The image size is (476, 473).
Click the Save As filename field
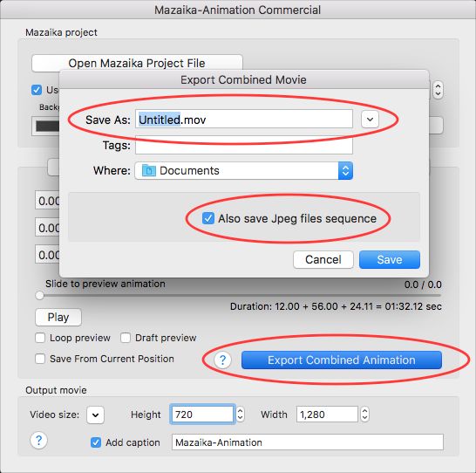244,120
